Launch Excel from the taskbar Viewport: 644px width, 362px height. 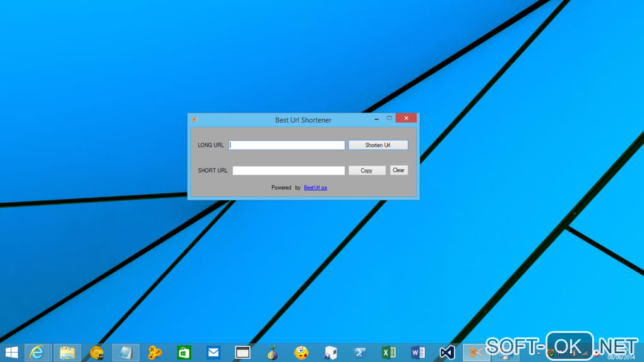pos(388,353)
